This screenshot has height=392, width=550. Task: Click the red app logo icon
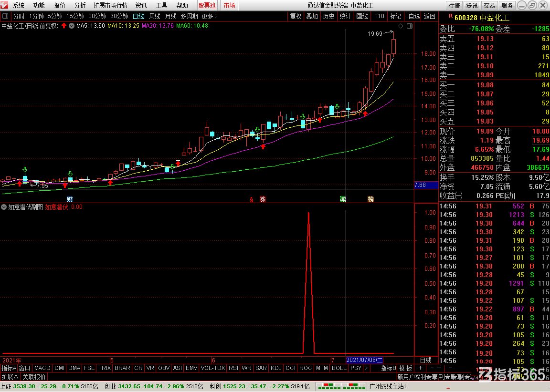coord(4,5)
